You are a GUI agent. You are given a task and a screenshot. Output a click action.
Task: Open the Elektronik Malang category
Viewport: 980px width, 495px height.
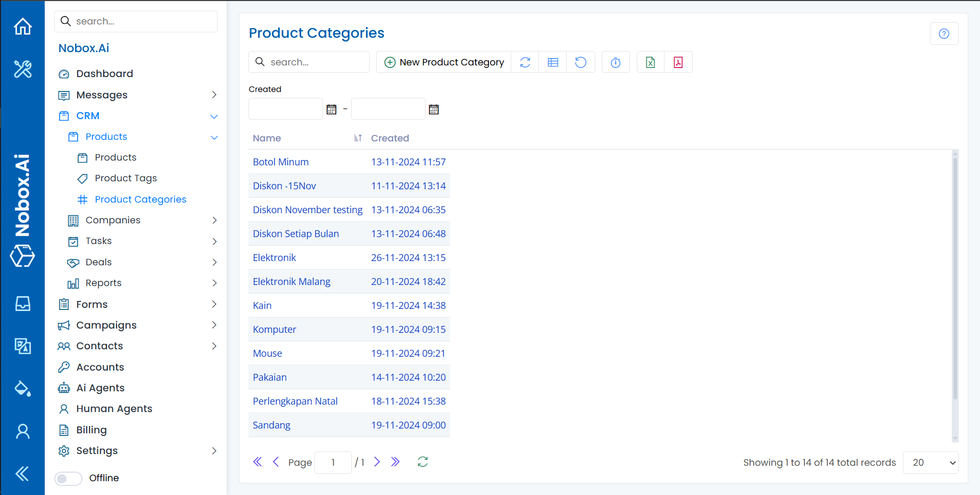pos(292,281)
